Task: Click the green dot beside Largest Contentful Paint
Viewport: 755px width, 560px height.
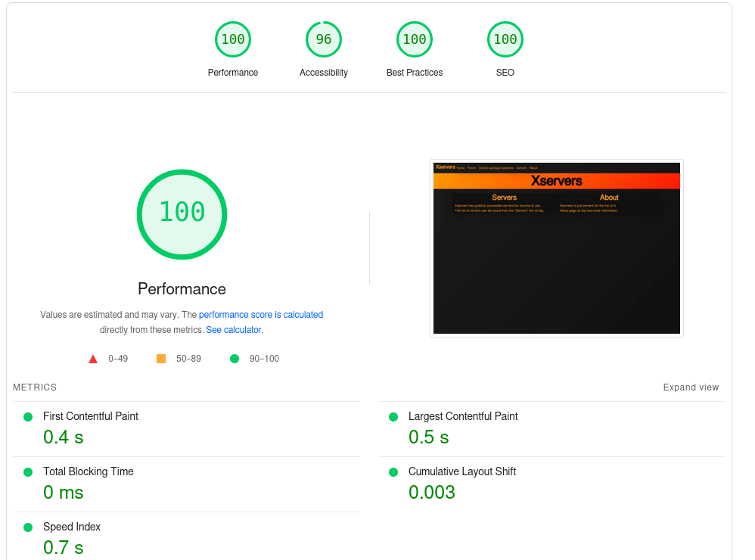Action: 393,417
